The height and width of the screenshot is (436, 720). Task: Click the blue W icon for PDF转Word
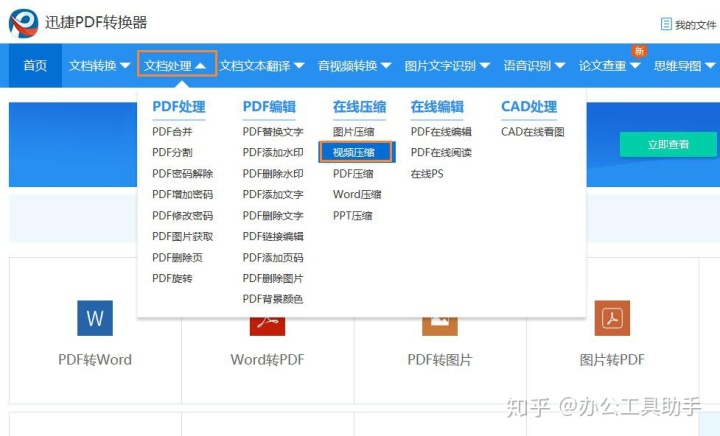(x=95, y=318)
